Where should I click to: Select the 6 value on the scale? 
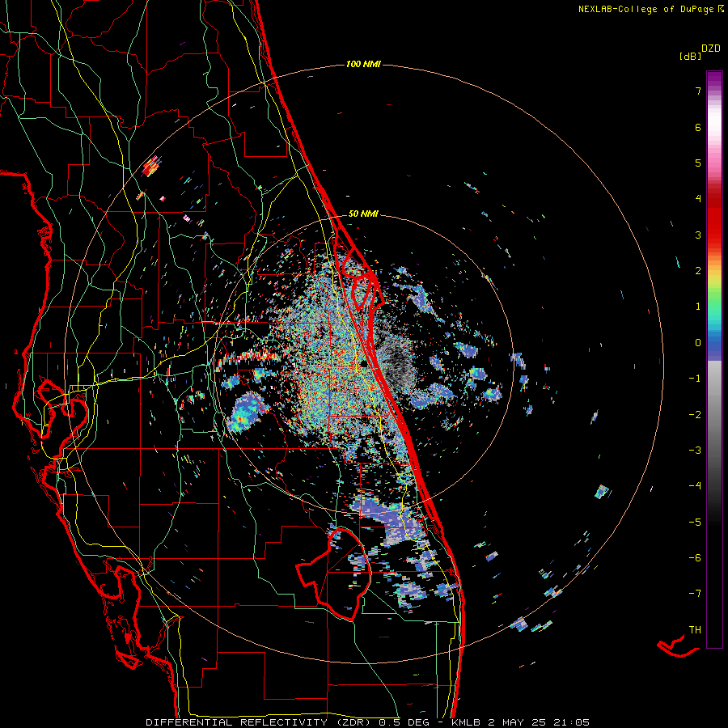(698, 127)
